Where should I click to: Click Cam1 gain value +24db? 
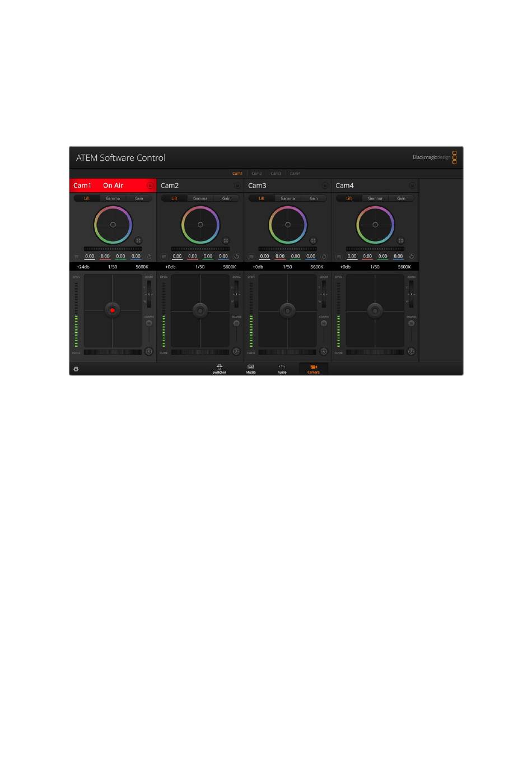[x=83, y=267]
